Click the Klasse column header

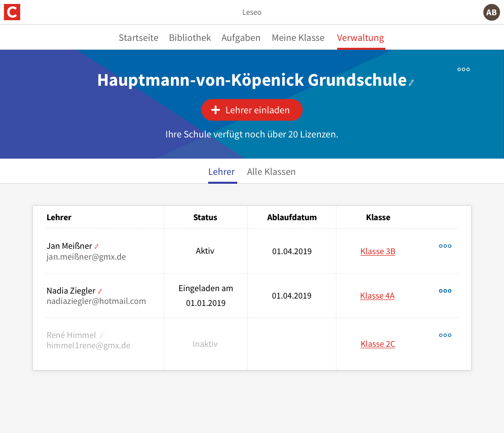click(378, 217)
